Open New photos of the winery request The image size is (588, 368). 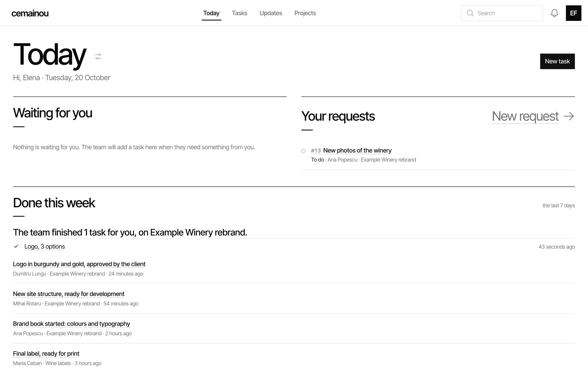(357, 150)
